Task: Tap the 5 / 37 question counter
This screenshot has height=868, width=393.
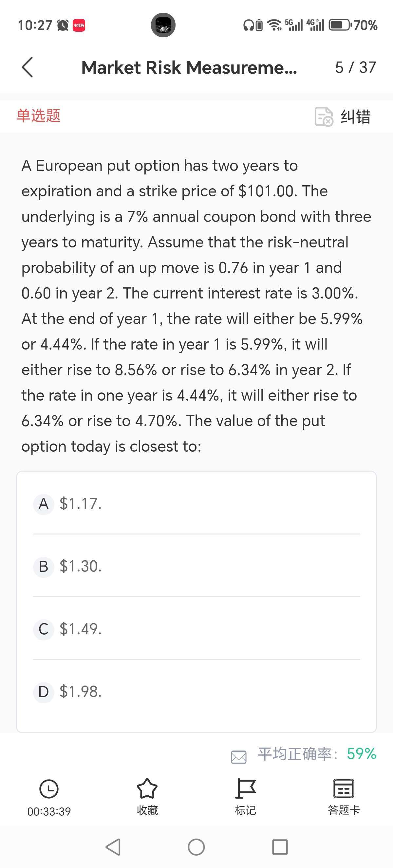Action: pos(355,67)
